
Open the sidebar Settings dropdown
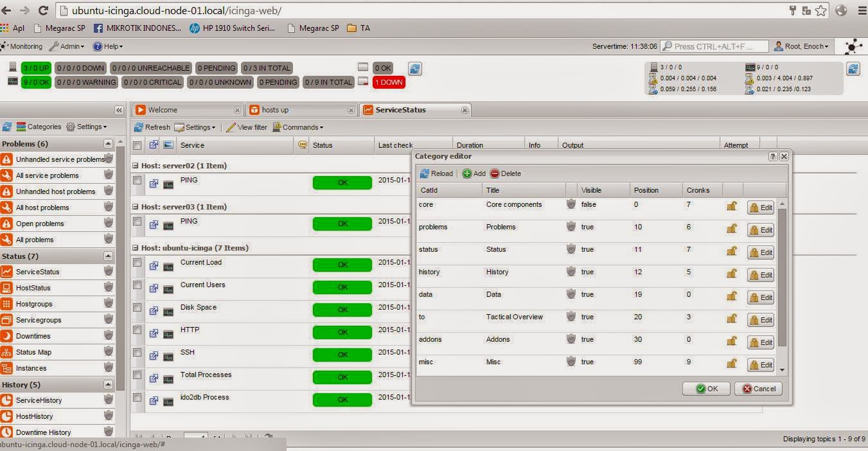tap(86, 127)
